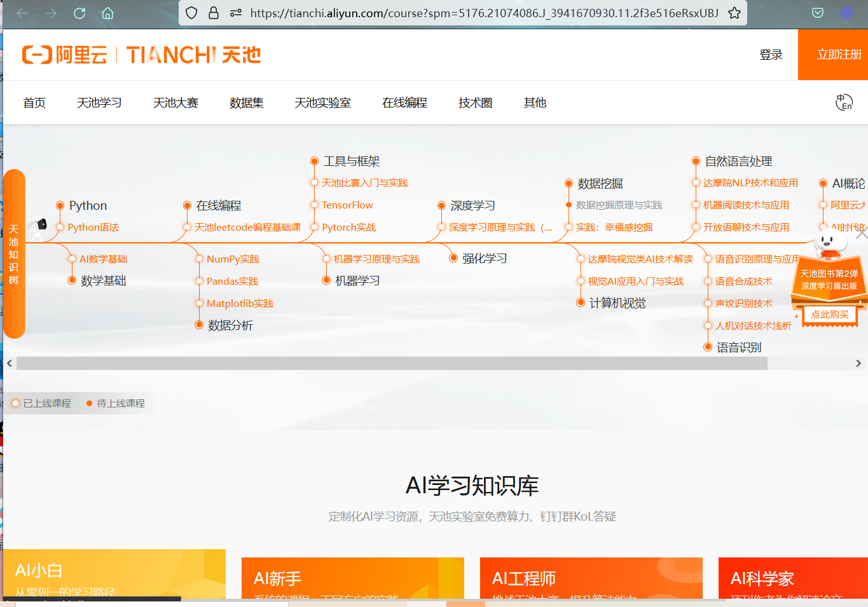Open the 技术圈 menu item
868x607 pixels.
click(475, 103)
